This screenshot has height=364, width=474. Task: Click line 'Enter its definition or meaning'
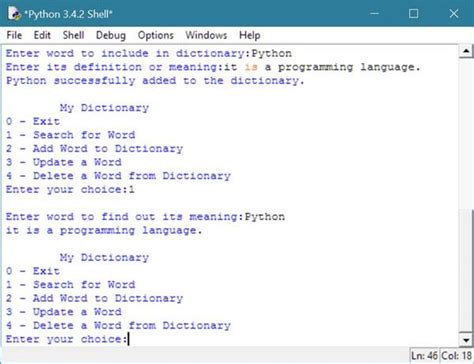213,67
